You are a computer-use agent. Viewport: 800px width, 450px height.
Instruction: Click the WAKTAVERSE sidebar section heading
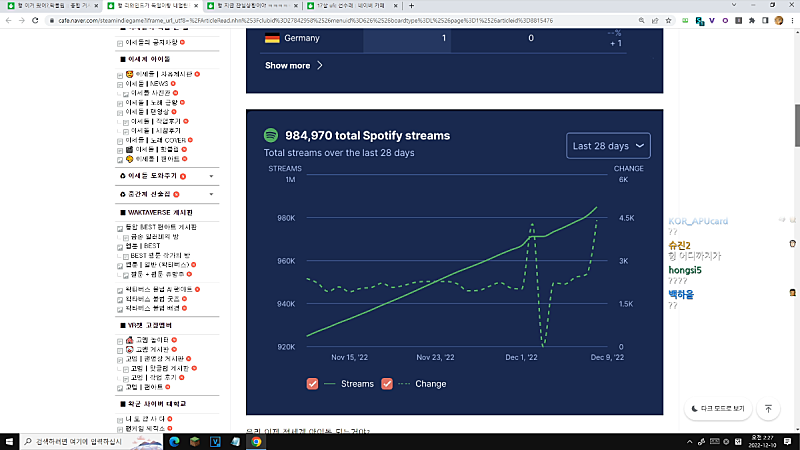click(160, 213)
